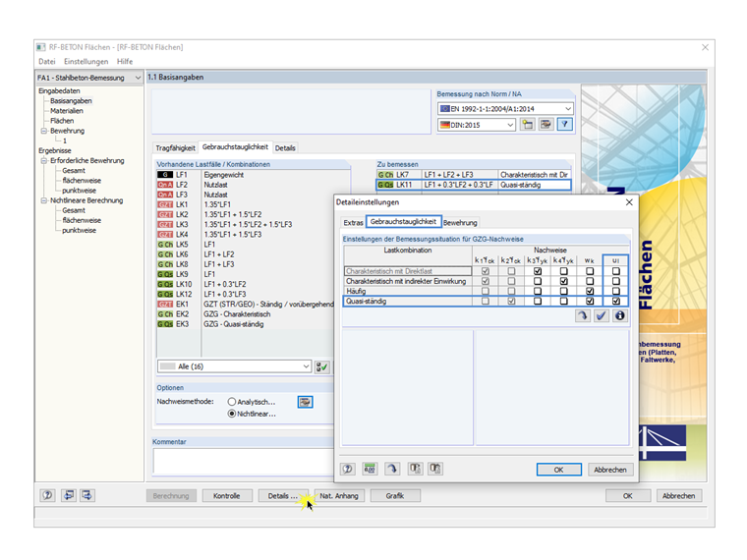Open FA1 - Stahlbeton-Bemessung case dropdown
This screenshot has width=747, height=560.
(x=138, y=78)
